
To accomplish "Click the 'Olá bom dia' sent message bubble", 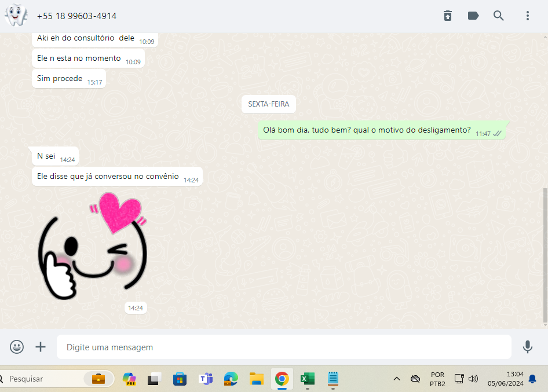I will 367,130.
